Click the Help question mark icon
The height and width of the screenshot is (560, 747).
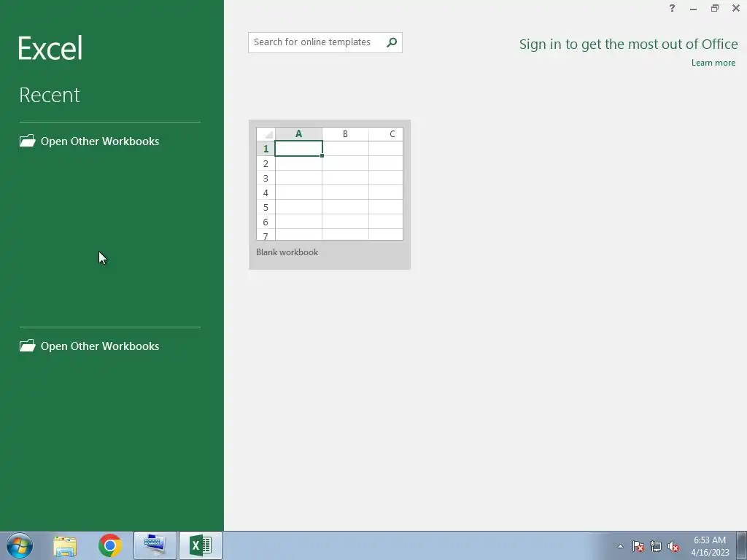[x=672, y=8]
